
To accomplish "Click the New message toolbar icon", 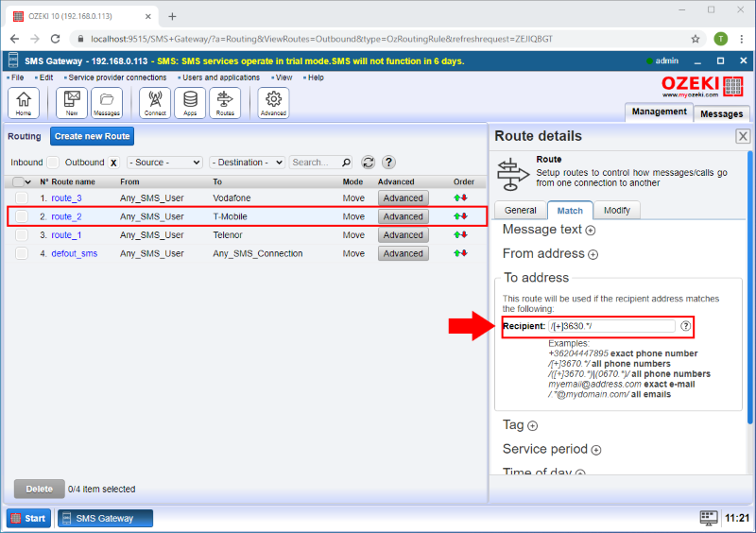I will point(72,103).
